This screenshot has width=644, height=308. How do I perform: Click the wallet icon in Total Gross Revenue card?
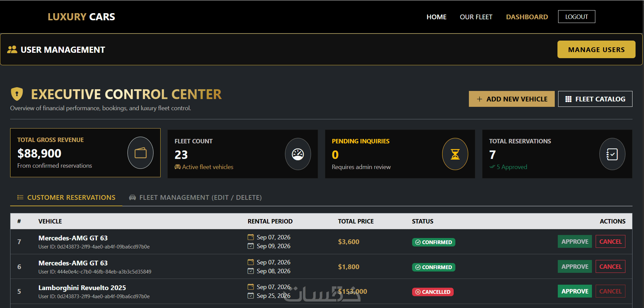140,153
